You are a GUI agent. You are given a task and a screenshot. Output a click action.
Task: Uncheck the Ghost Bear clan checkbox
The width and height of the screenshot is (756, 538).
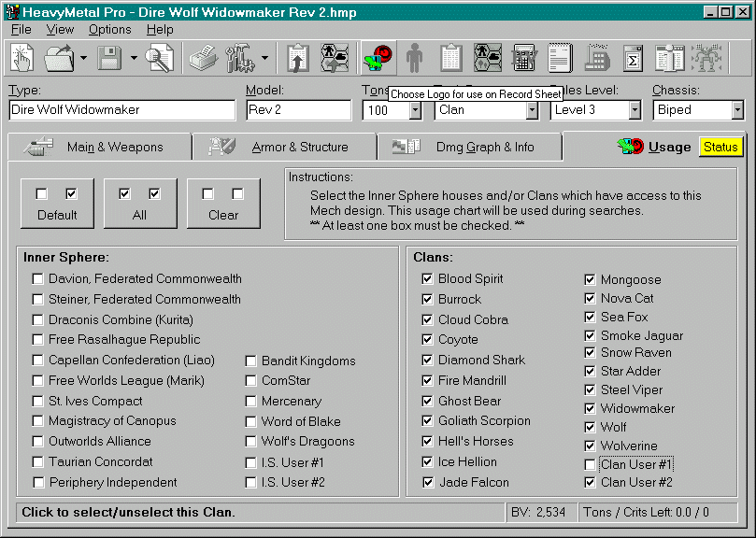[427, 401]
